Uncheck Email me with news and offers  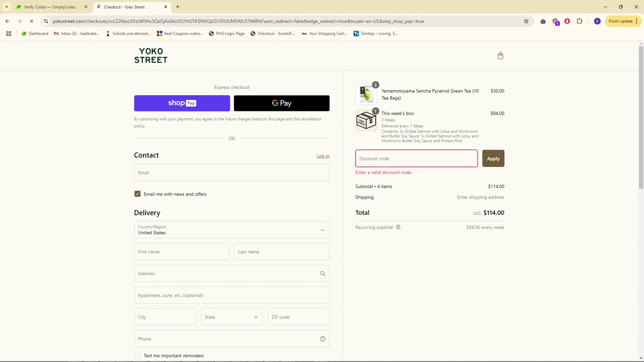[137, 194]
